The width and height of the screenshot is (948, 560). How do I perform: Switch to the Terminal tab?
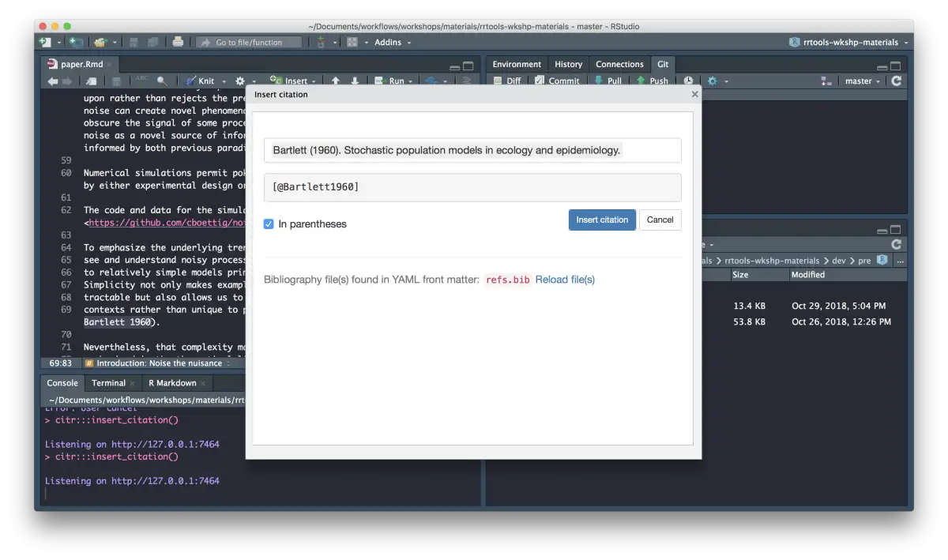coord(108,383)
